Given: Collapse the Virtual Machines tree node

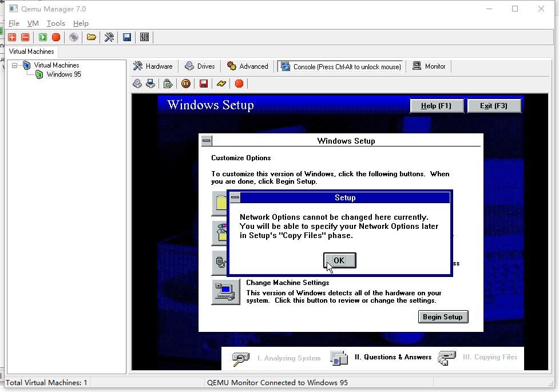Looking at the screenshot, I should [15, 65].
